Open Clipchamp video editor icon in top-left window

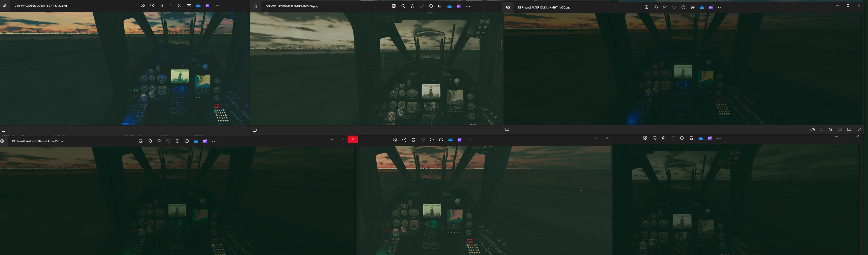coord(207,6)
